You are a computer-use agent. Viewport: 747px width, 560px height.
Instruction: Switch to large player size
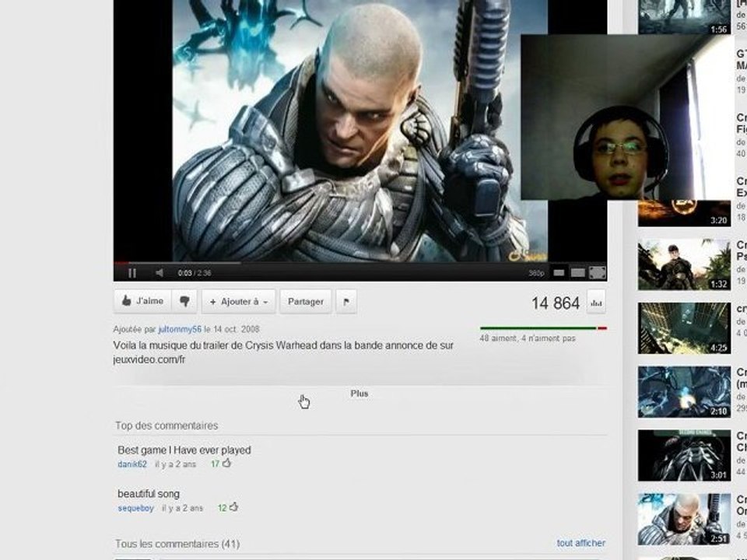(577, 273)
